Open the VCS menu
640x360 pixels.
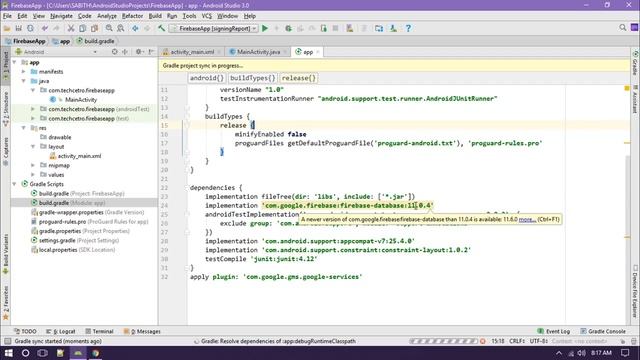point(207,16)
